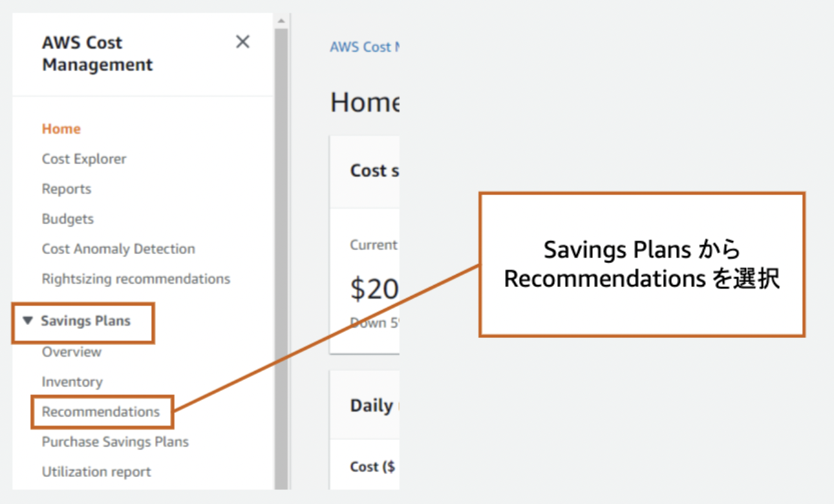The width and height of the screenshot is (834, 504).
Task: Select Reports in the navigation panel
Action: [67, 189]
